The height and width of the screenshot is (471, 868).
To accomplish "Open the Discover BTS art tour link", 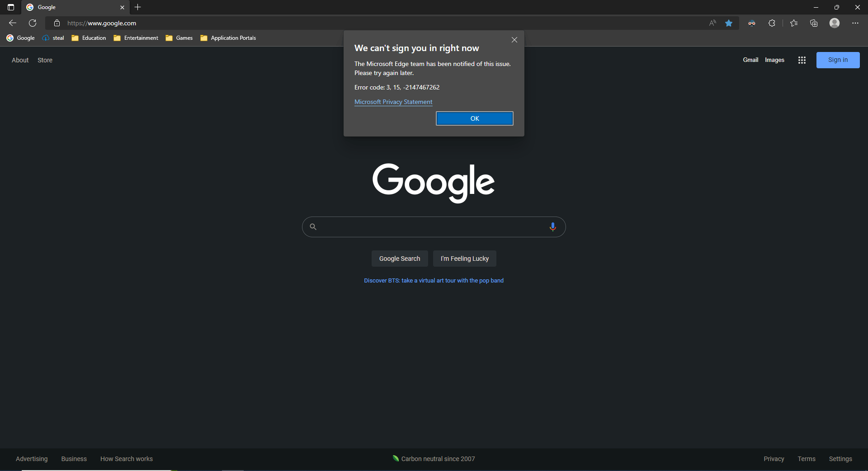I will (x=434, y=281).
